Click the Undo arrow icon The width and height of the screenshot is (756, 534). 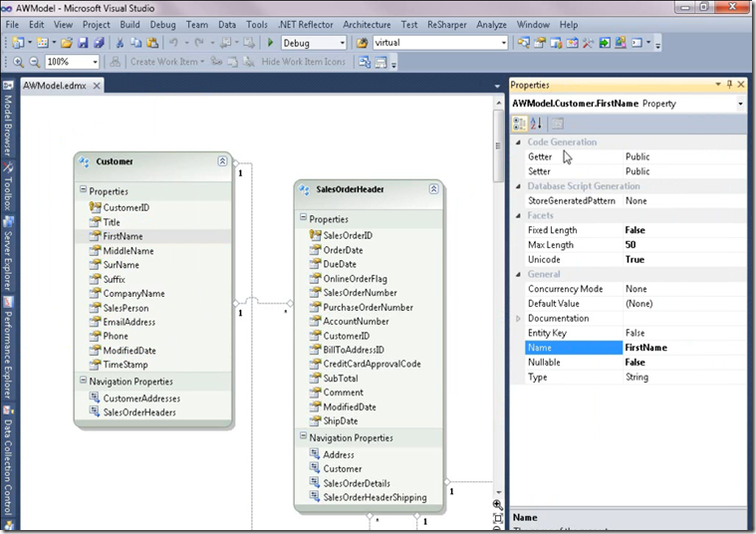[173, 43]
